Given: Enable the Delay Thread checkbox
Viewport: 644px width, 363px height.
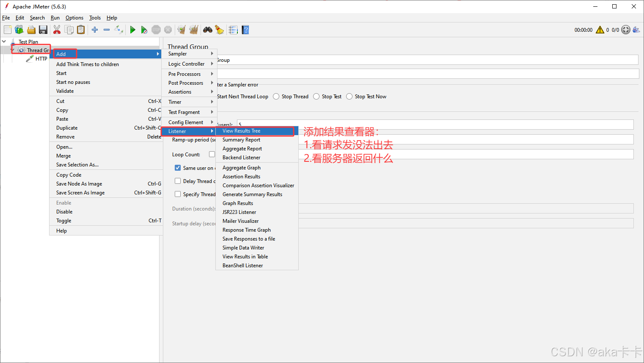Looking at the screenshot, I should point(178,181).
